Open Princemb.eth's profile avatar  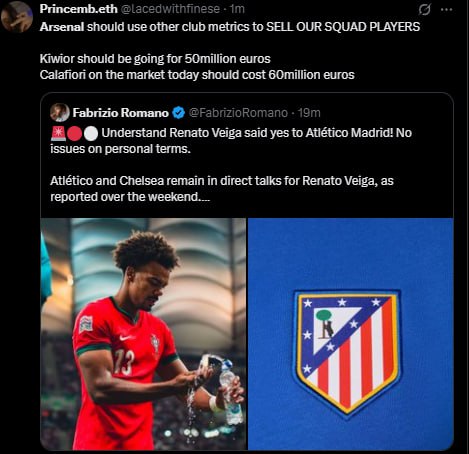(16, 17)
